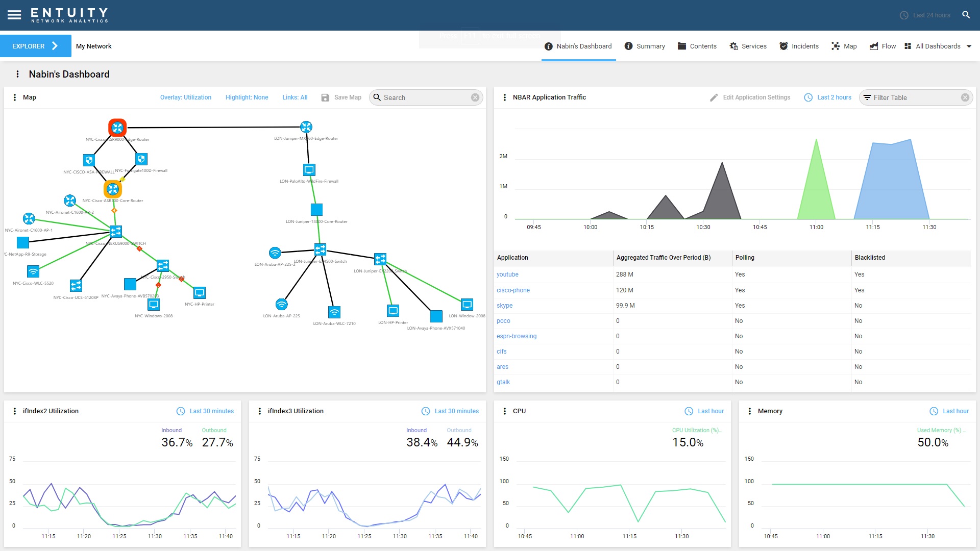980x551 pixels.
Task: Click the NYC Cisco ASR9000 Edge Router node
Action: pyautogui.click(x=117, y=128)
